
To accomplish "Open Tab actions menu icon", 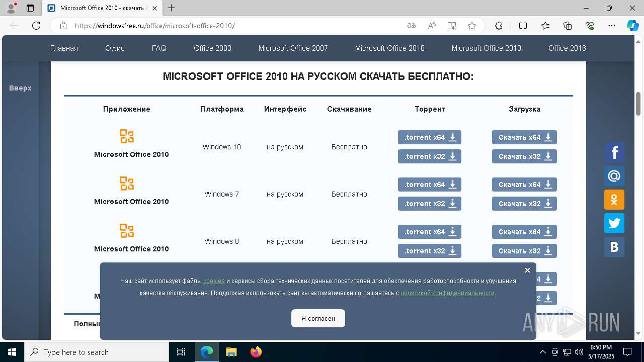I will point(30,8).
